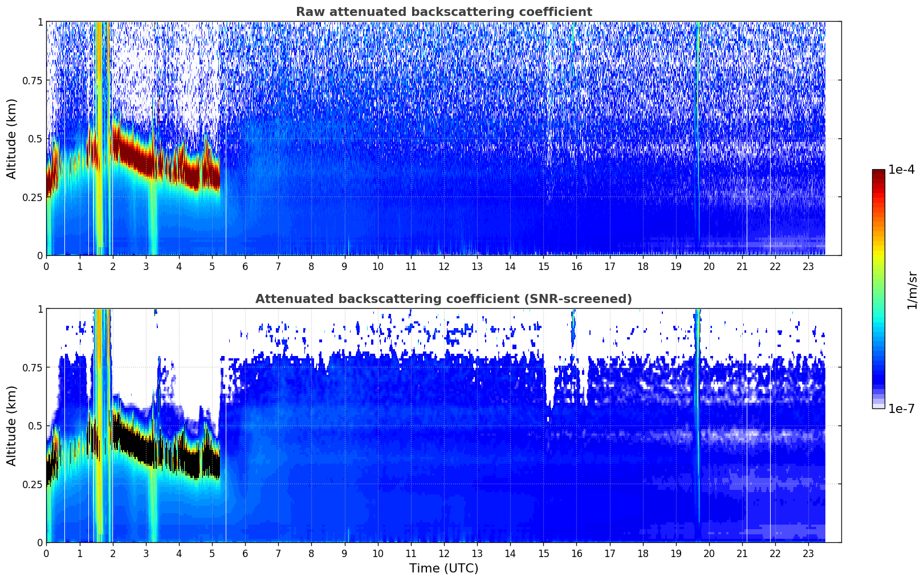This screenshot has width=924, height=581.
Task: Click time tick '6' under the SNR-screened plot
Action: point(245,553)
